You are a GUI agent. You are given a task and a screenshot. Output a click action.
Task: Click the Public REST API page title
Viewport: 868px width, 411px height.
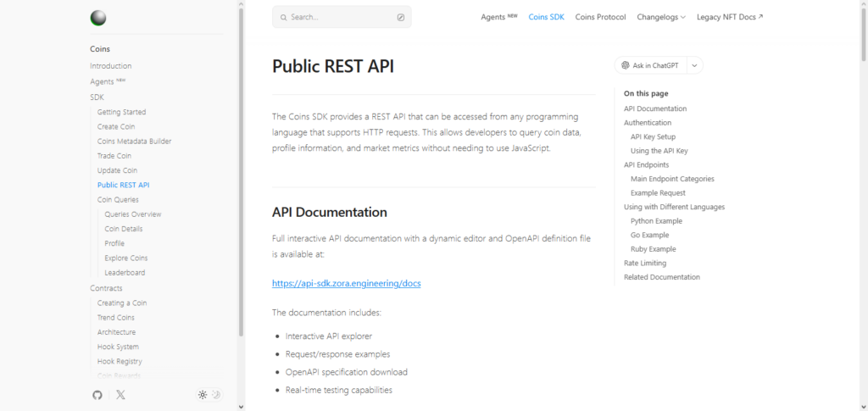[332, 66]
